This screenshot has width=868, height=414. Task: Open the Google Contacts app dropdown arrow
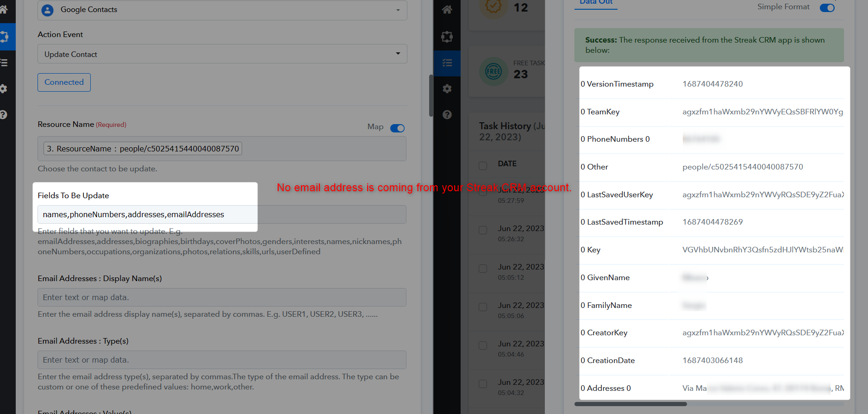coord(398,10)
